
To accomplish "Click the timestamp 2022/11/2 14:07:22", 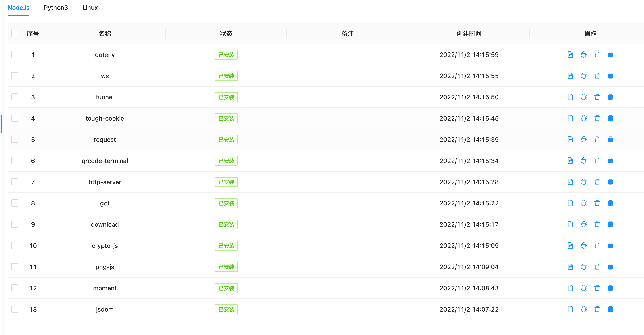I will (469, 310).
